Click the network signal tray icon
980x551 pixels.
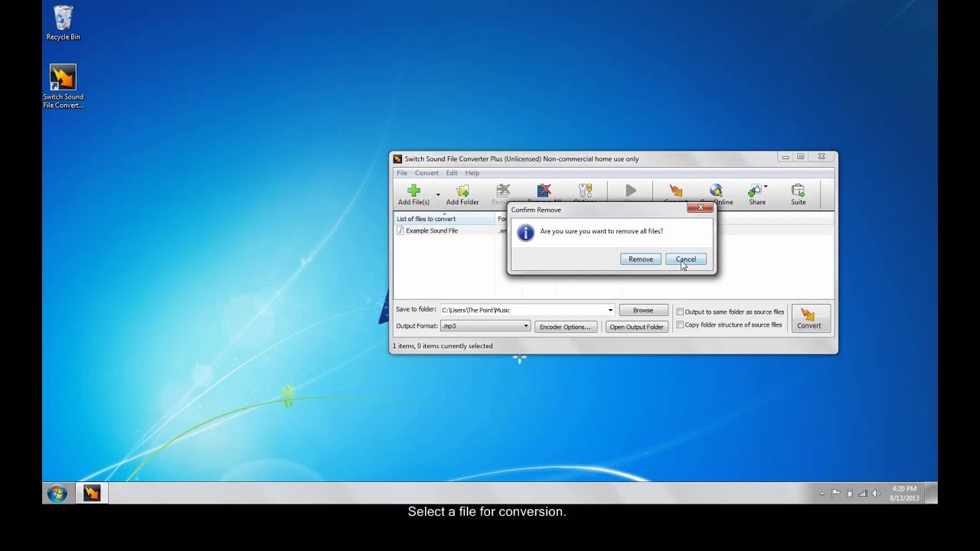863,494
